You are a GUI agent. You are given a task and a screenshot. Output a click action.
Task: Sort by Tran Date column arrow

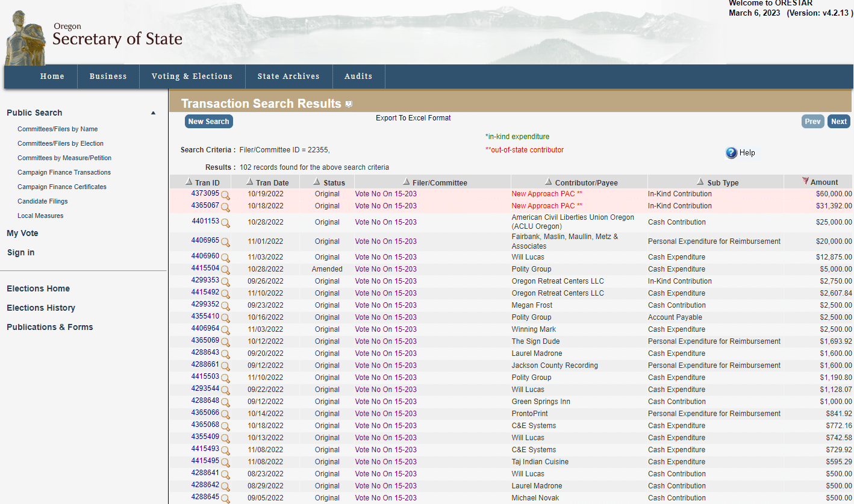click(250, 182)
